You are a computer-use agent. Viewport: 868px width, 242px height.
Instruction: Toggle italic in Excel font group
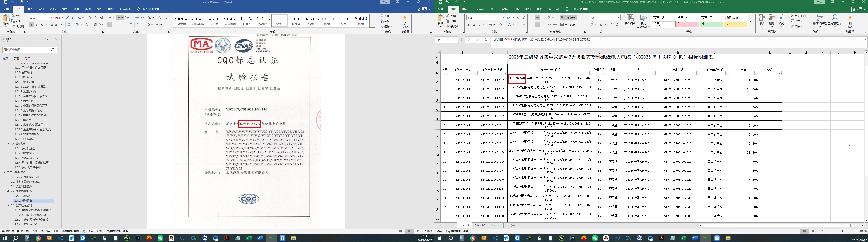tap(474, 25)
